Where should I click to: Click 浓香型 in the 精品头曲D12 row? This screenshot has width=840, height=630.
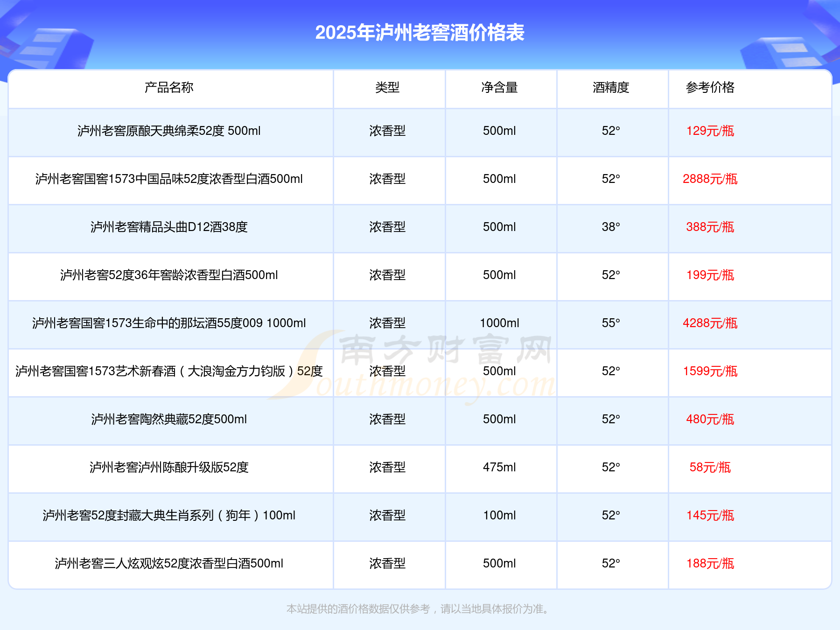pyautogui.click(x=387, y=227)
